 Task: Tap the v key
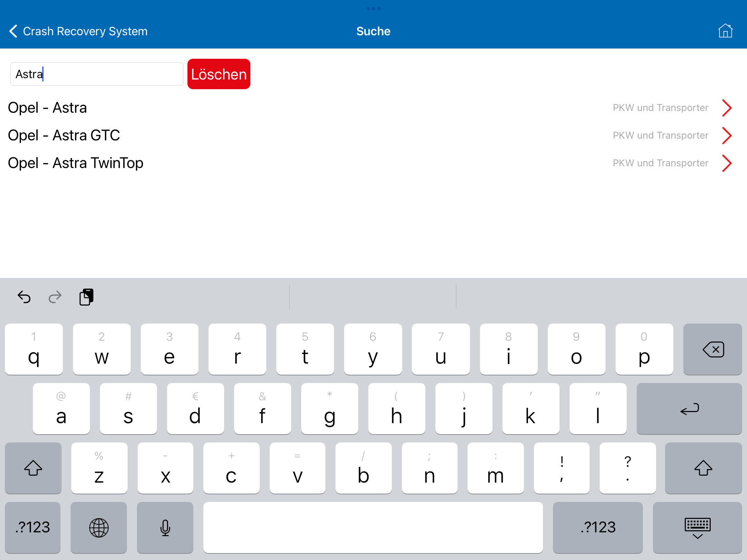(x=297, y=468)
